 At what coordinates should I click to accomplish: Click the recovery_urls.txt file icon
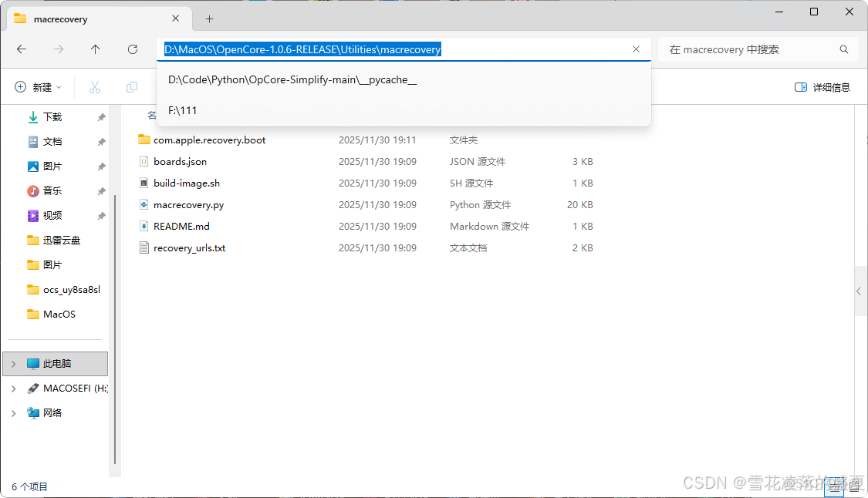144,248
